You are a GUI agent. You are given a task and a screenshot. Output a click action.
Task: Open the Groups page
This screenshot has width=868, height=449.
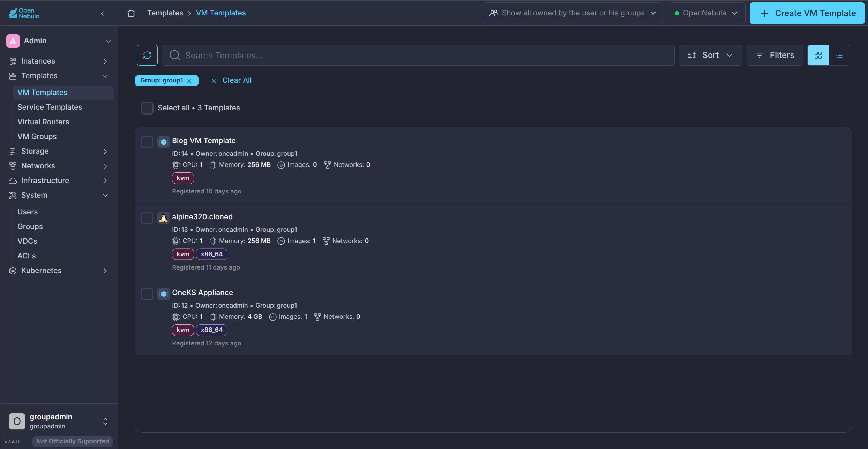point(30,227)
